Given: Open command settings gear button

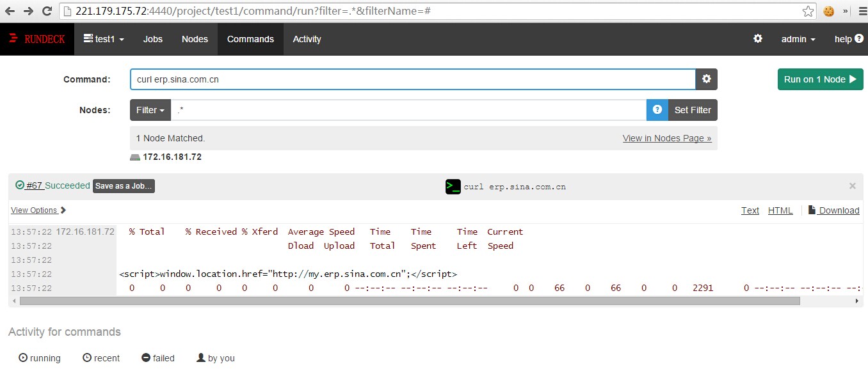Looking at the screenshot, I should (707, 79).
